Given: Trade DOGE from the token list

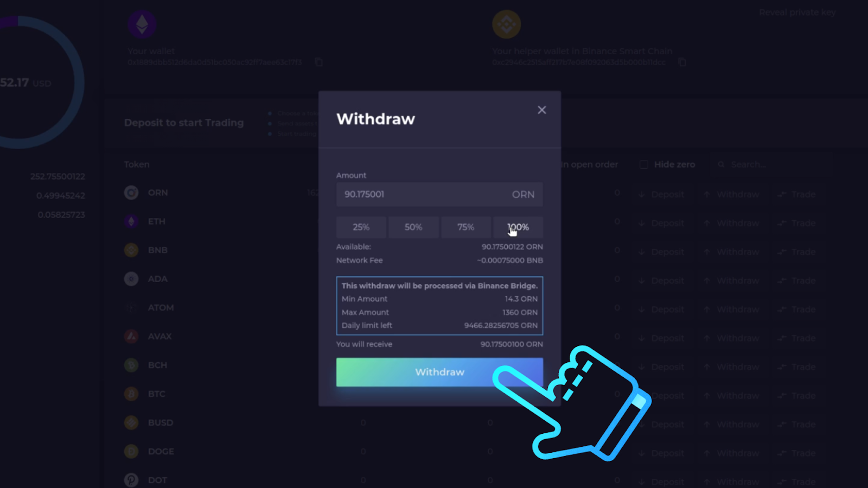Looking at the screenshot, I should point(796,453).
